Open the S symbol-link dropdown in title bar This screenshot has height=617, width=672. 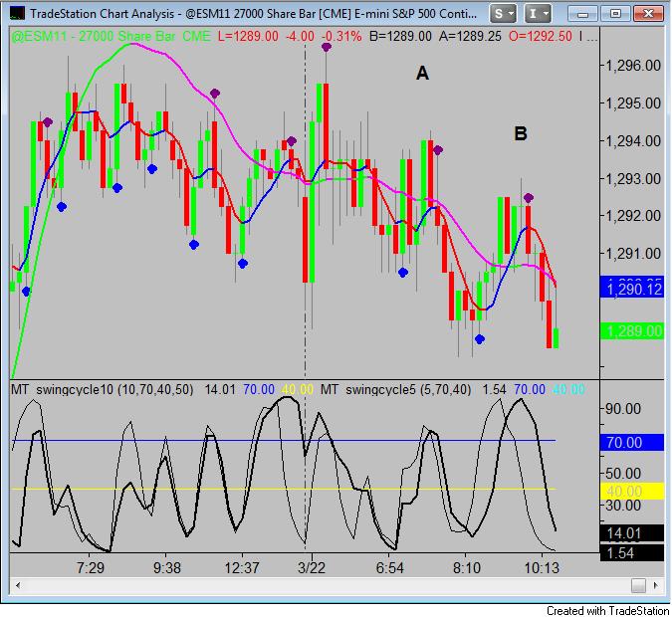point(503,14)
